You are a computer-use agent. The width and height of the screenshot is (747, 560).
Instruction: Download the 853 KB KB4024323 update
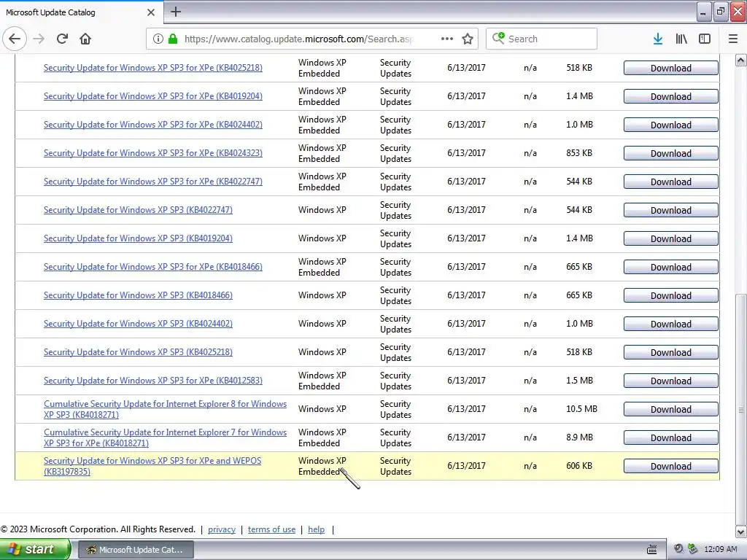[671, 153]
